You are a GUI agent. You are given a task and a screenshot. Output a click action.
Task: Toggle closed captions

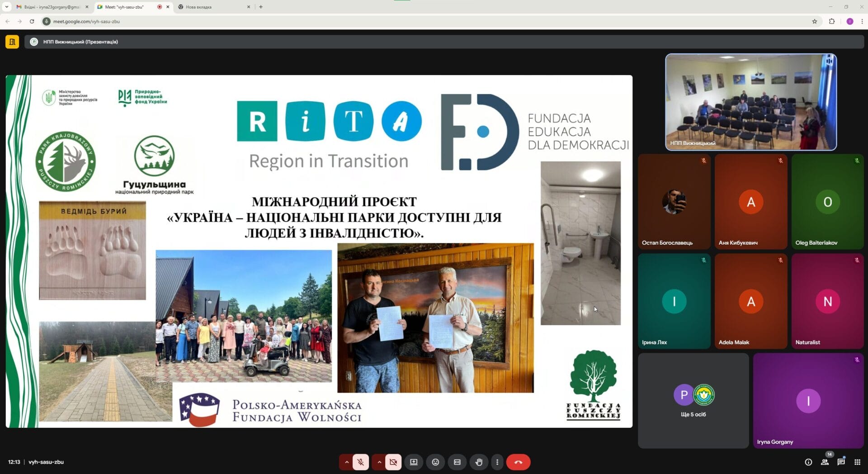(457, 462)
